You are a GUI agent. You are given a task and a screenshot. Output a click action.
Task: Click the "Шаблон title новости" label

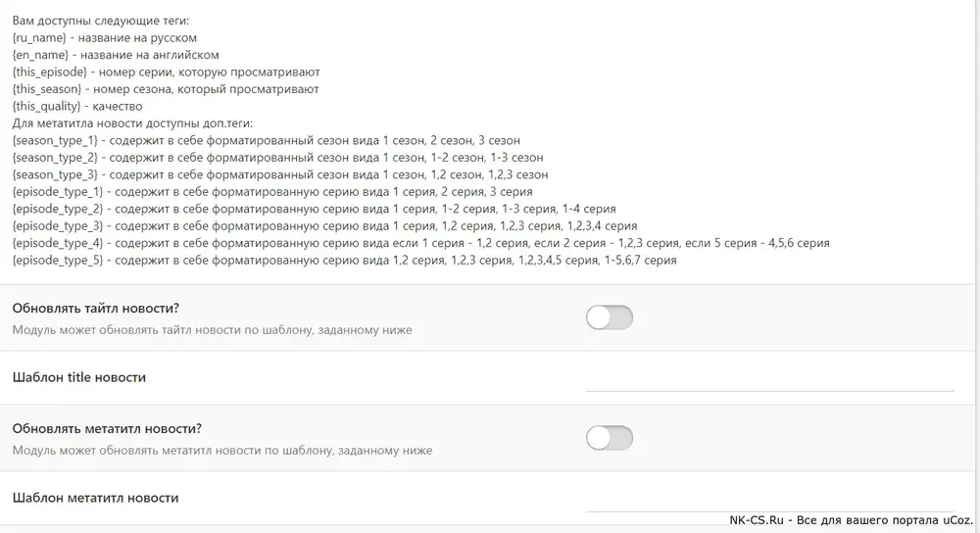(78, 377)
